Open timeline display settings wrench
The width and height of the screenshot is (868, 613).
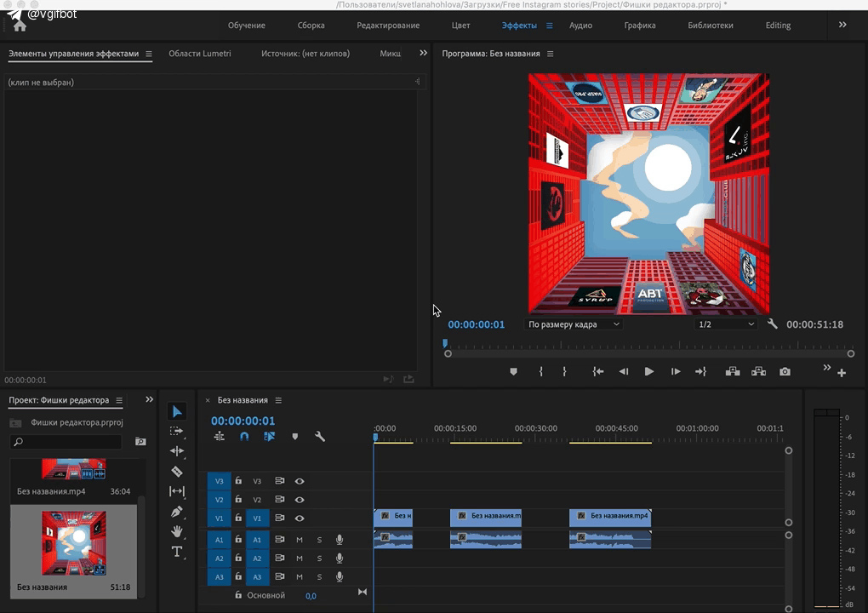[x=319, y=437]
